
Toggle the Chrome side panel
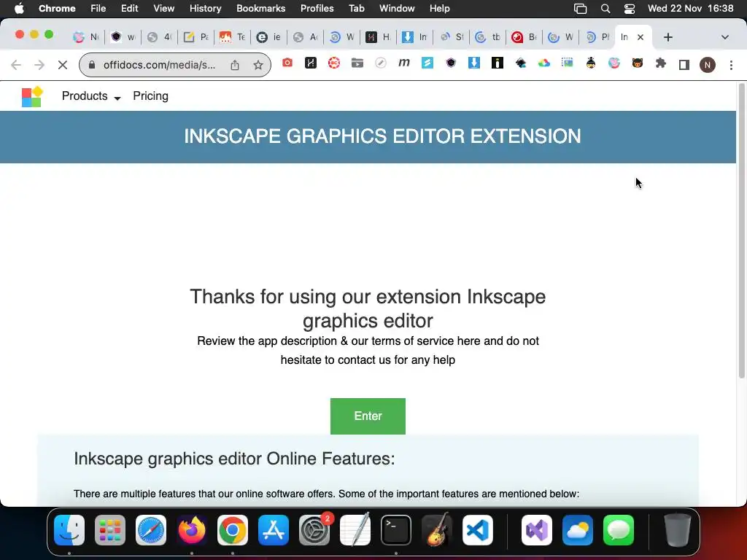(x=684, y=64)
